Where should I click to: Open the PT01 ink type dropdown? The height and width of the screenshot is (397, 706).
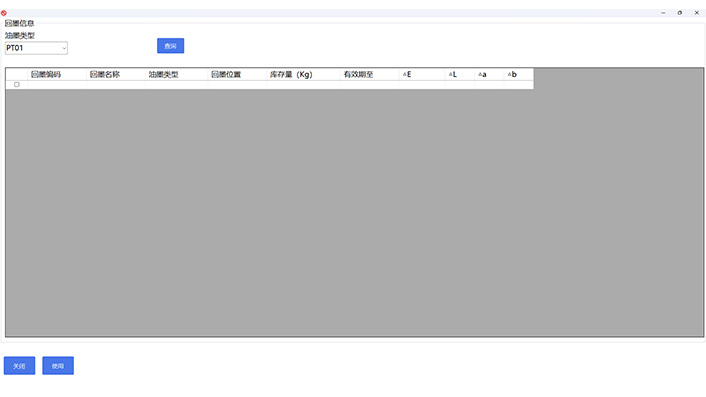click(36, 48)
